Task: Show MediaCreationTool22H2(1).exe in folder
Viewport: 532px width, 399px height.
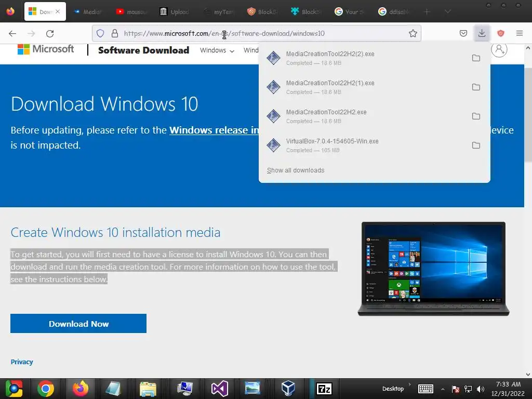Action: (476, 87)
